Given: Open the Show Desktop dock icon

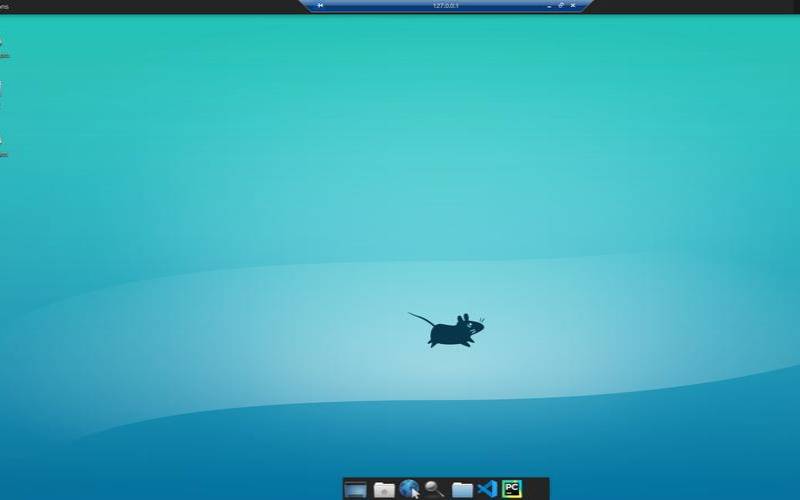Looking at the screenshot, I should [356, 490].
